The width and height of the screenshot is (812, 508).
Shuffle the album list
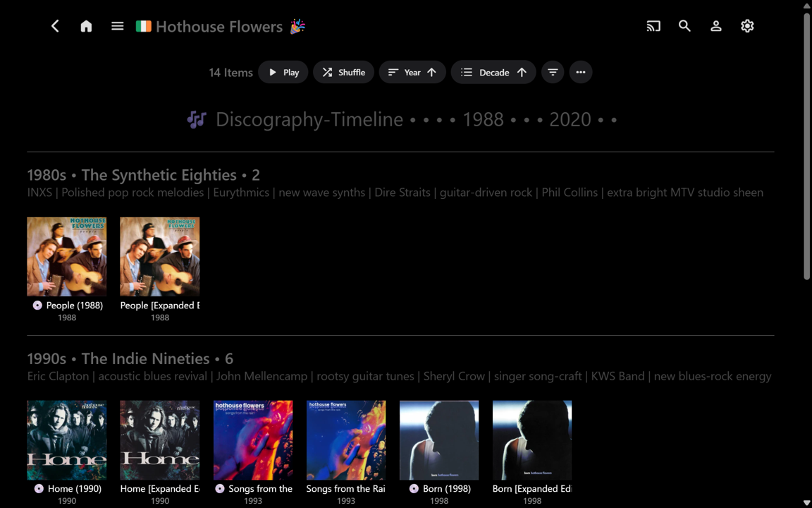pyautogui.click(x=343, y=72)
